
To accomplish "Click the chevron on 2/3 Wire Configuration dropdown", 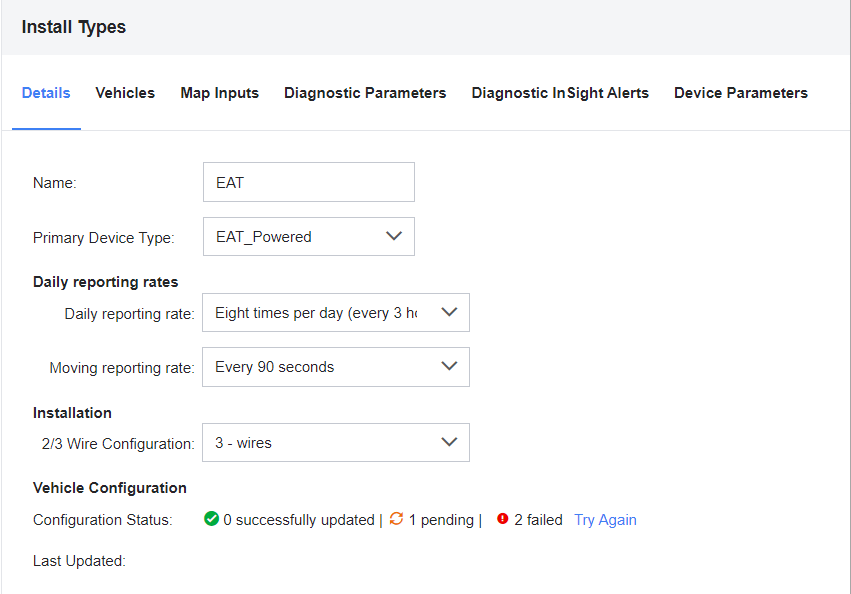I will (x=449, y=442).
